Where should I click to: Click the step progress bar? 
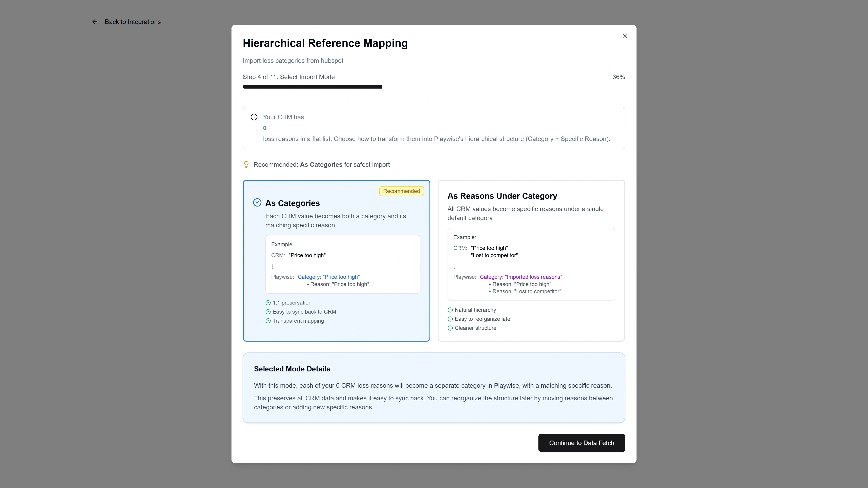312,87
